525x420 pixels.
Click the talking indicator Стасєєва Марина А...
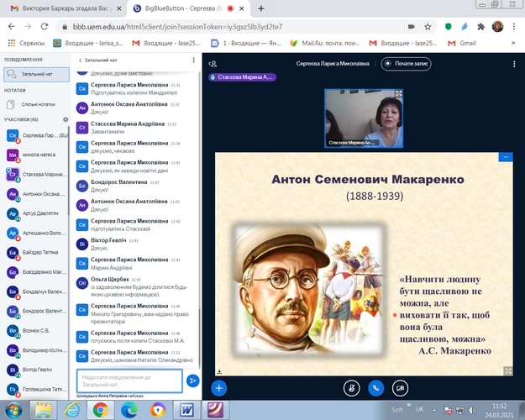(243, 77)
